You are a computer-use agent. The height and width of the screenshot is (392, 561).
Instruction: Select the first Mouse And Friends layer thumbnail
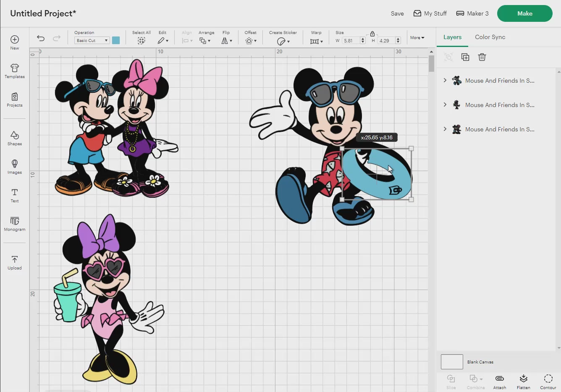click(456, 81)
